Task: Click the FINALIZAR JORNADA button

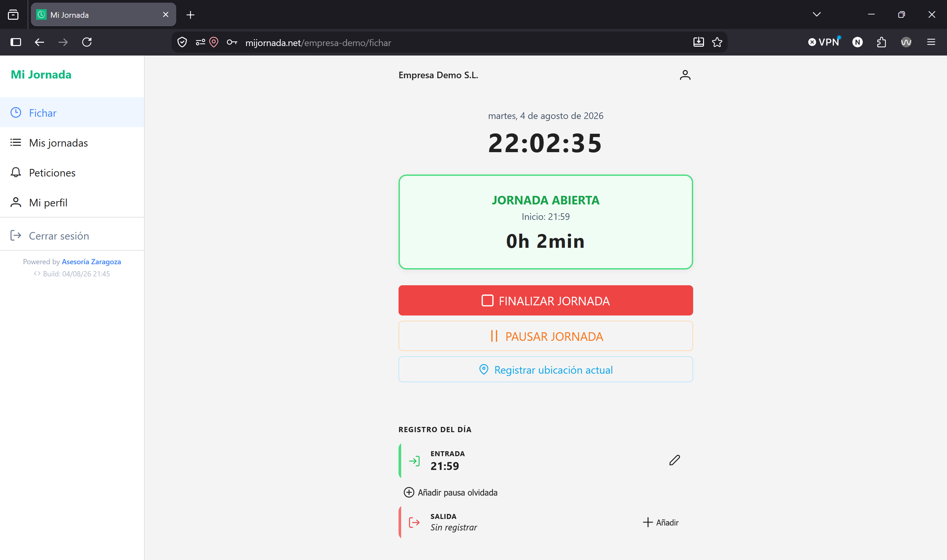Action: pos(546,300)
